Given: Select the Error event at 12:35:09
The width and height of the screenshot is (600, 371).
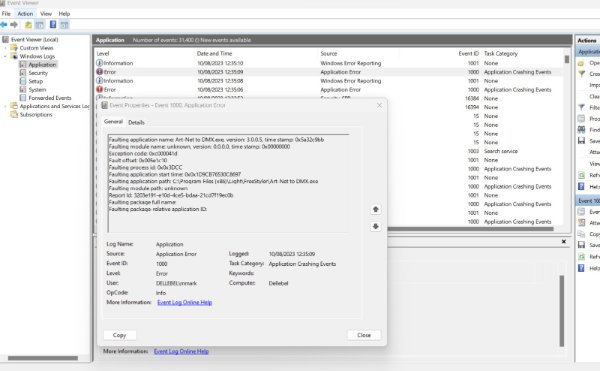Looking at the screenshot, I should coord(329,72).
